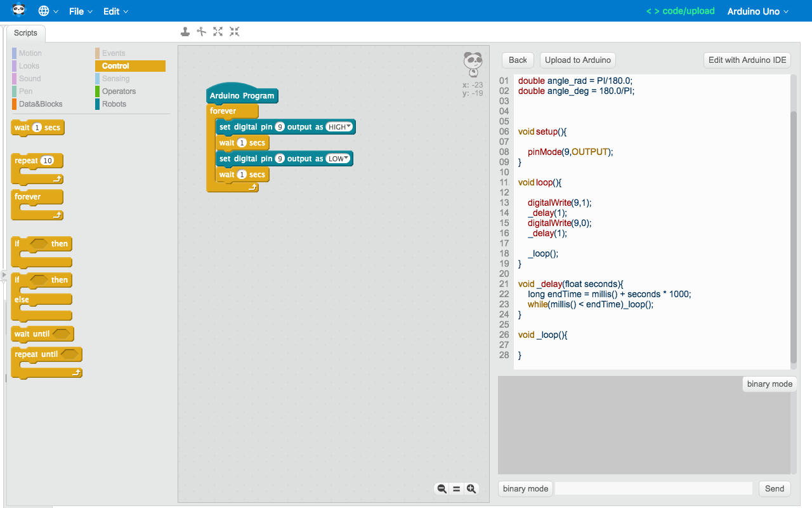
Task: Select the scissors delete tool
Action: [x=201, y=31]
